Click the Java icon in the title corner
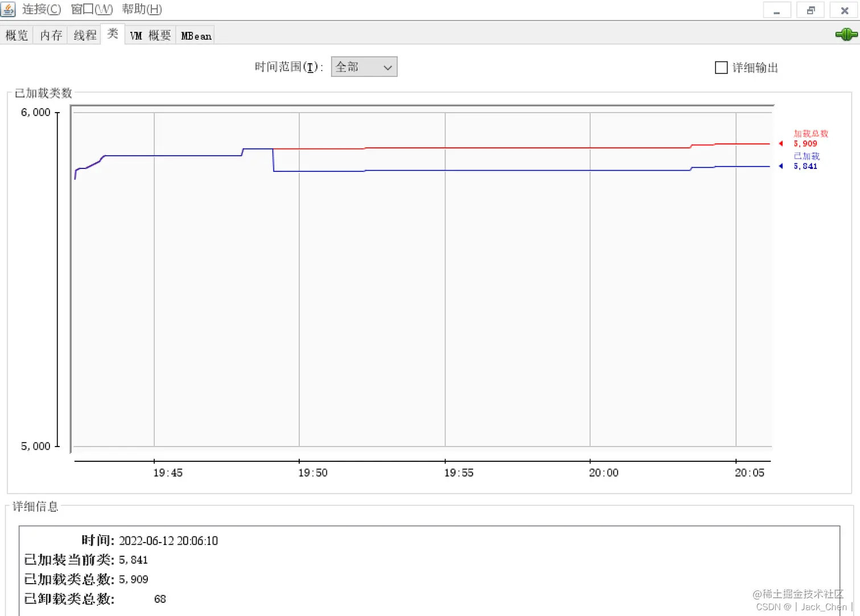 point(8,9)
